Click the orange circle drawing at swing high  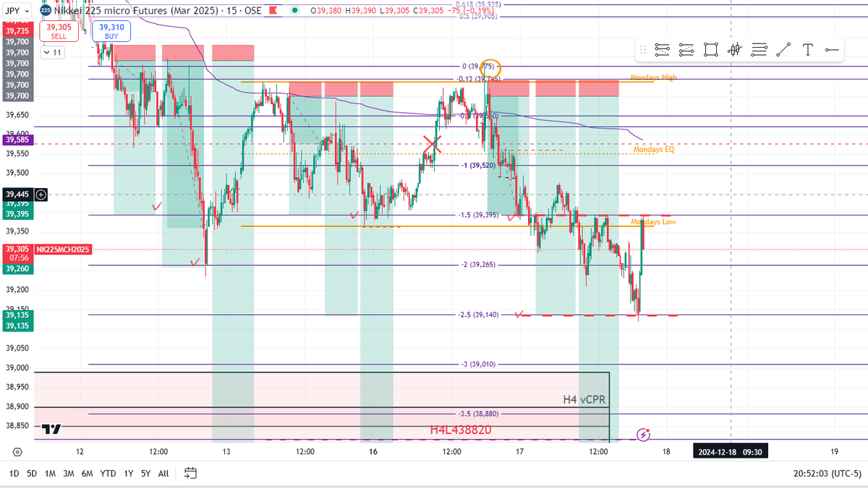[x=491, y=68]
